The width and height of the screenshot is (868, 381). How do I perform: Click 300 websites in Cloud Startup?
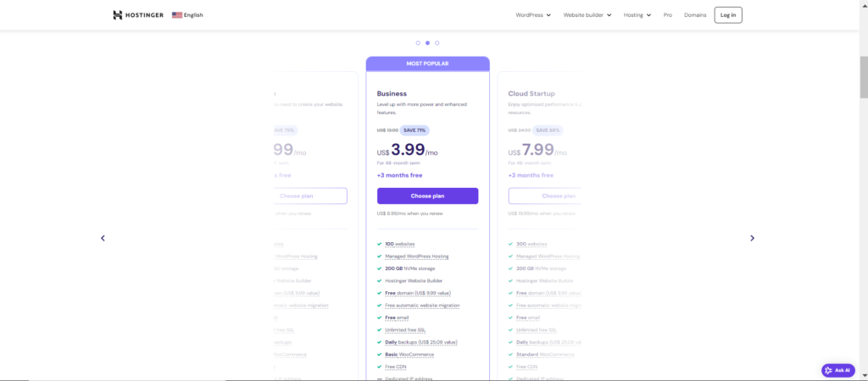tap(531, 244)
